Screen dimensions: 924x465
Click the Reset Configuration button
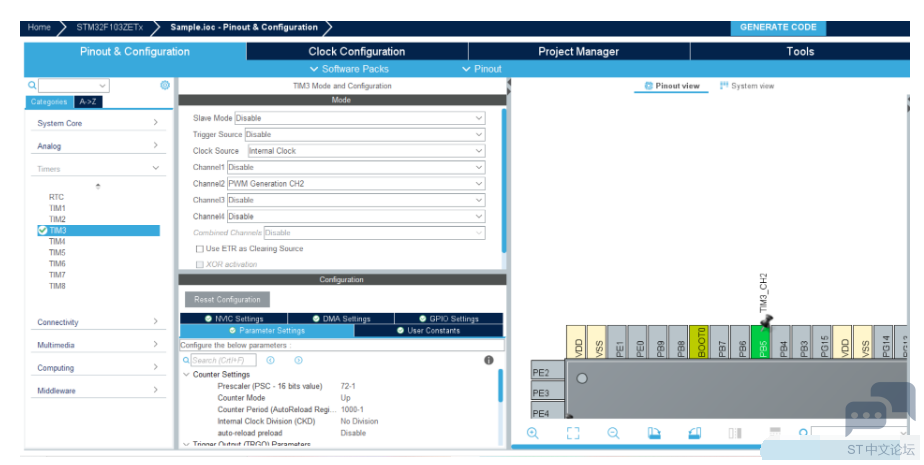[227, 299]
